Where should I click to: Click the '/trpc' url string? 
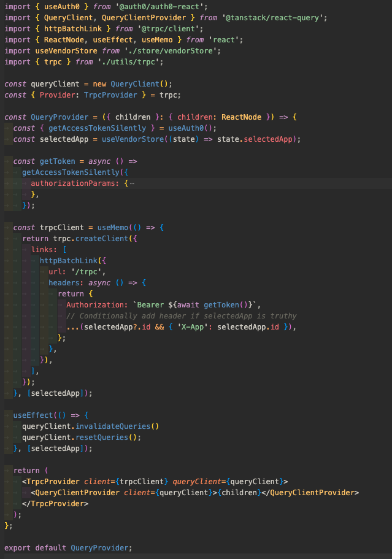click(x=86, y=272)
